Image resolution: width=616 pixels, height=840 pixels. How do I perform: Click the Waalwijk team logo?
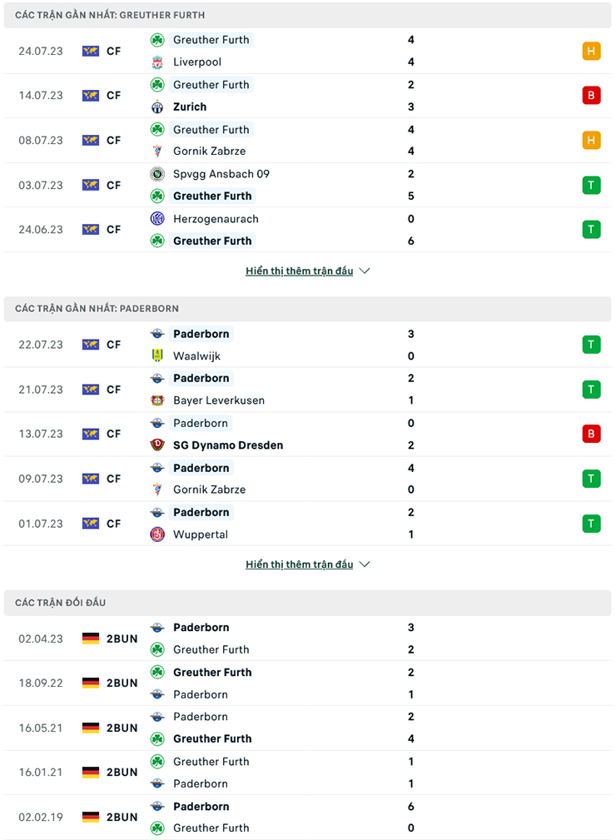(x=157, y=355)
